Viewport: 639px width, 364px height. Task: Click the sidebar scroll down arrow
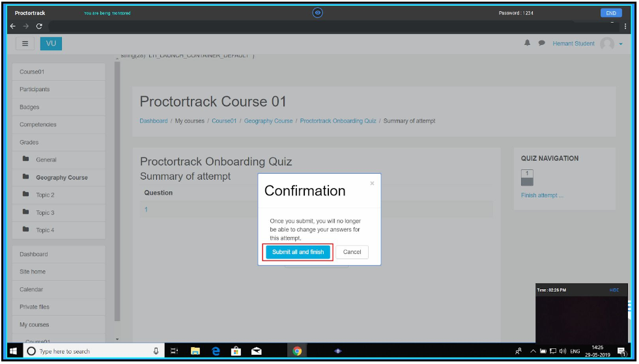(117, 339)
